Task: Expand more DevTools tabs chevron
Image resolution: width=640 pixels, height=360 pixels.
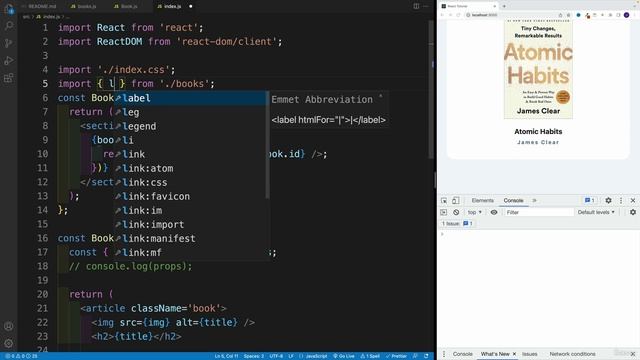Action: [534, 200]
